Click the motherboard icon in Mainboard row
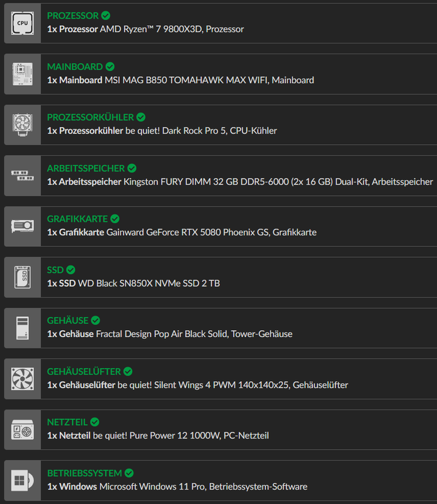Screen dimensions: 437x504 tap(23, 74)
